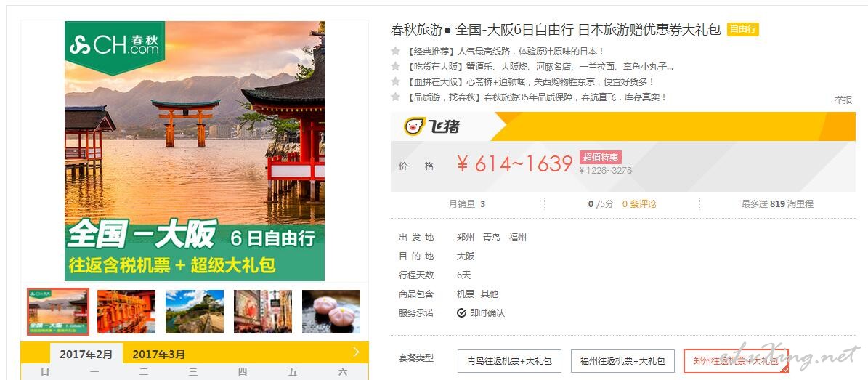The width and height of the screenshot is (868, 380).
Task: Click the yellow 自由行 tag
Action: (743, 29)
